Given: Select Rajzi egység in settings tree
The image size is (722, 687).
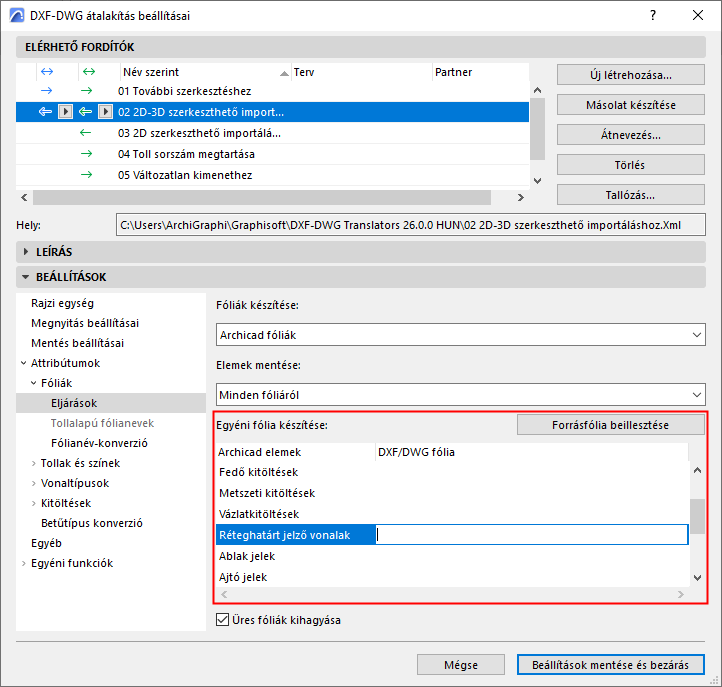Looking at the screenshot, I should point(62,303).
